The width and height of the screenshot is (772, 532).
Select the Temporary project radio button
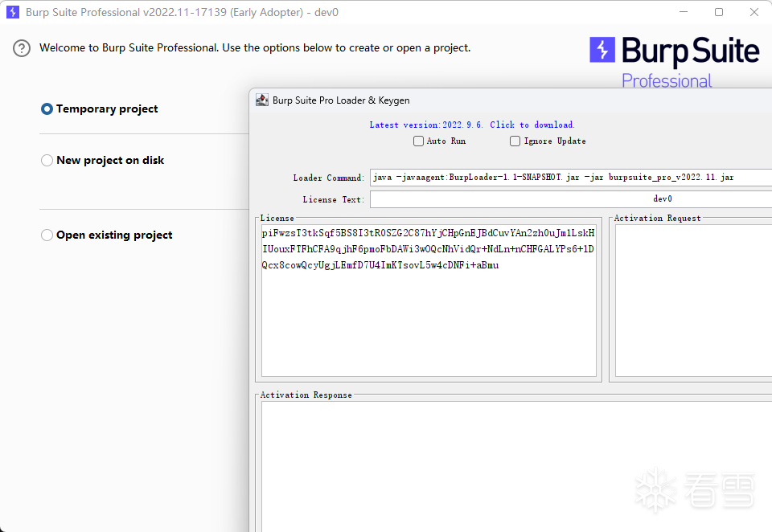point(47,108)
